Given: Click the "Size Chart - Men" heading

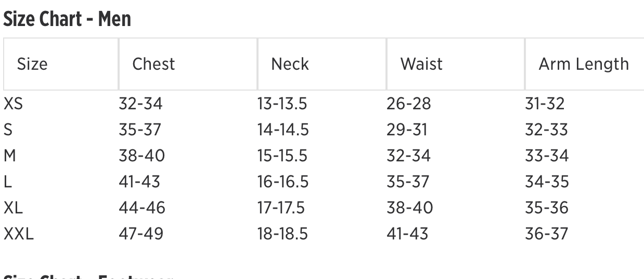Looking at the screenshot, I should click(67, 19).
